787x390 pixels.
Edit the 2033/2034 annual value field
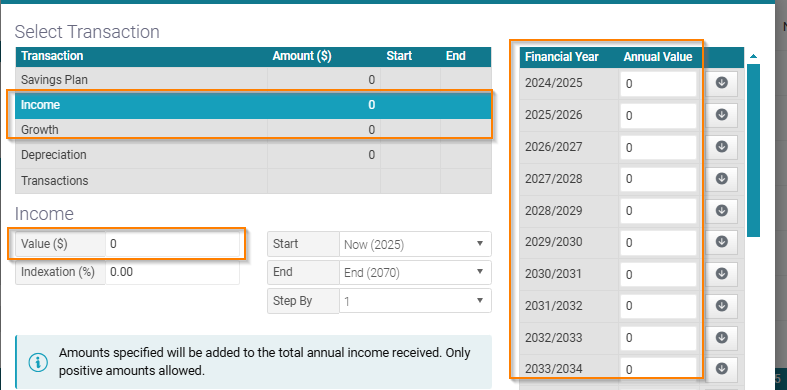pyautogui.click(x=658, y=369)
